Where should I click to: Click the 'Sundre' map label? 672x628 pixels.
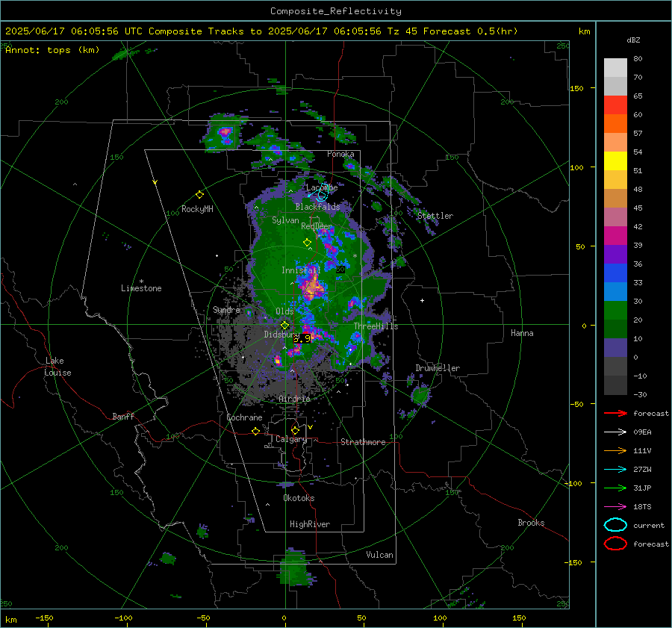226,309
